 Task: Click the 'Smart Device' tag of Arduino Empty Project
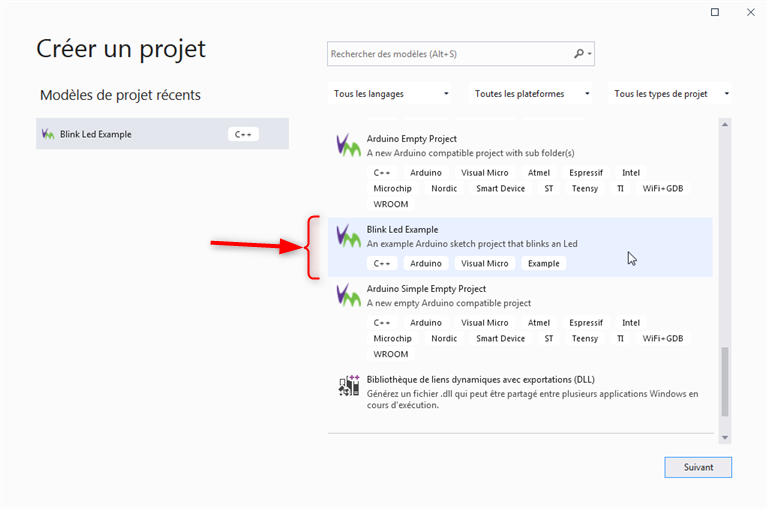(500, 188)
